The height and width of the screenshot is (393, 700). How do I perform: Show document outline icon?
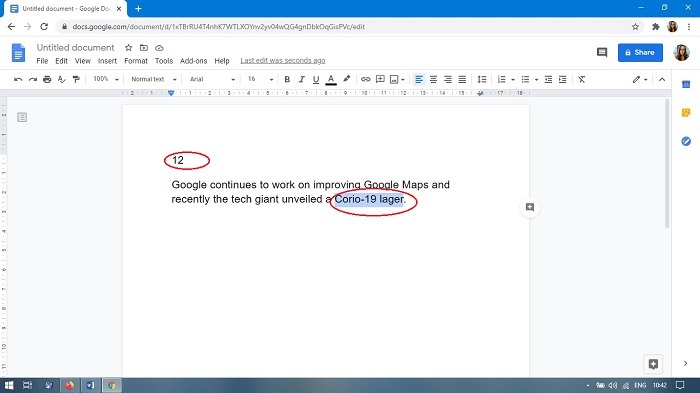[x=22, y=117]
